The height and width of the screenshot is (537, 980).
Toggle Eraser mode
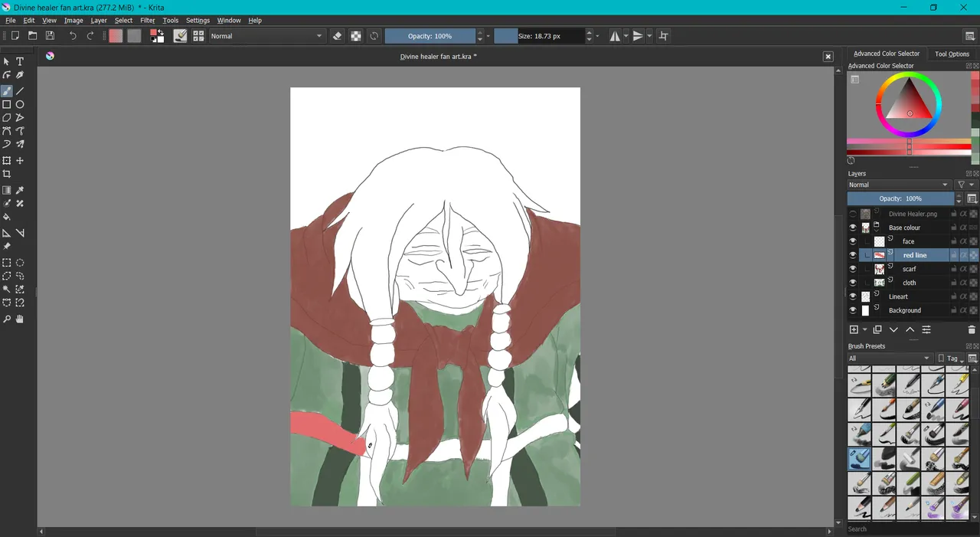pos(338,36)
